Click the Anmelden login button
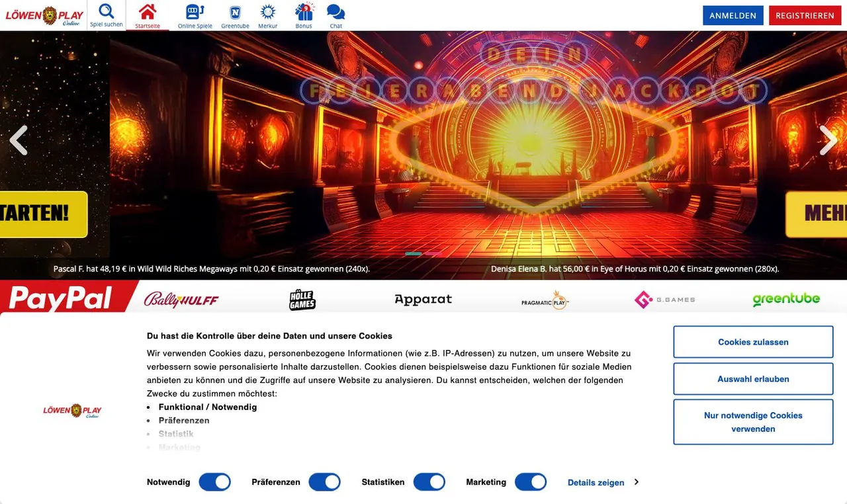This screenshot has height=504, width=847. pyautogui.click(x=733, y=15)
